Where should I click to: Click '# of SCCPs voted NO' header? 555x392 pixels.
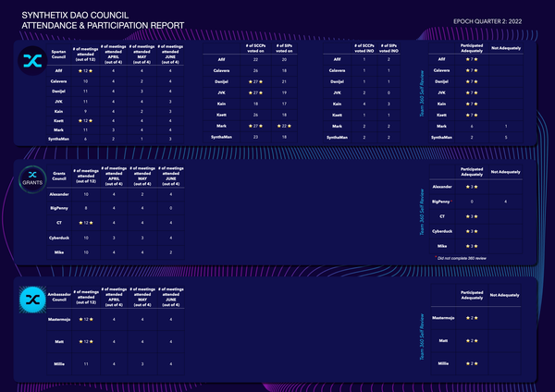[x=364, y=48]
